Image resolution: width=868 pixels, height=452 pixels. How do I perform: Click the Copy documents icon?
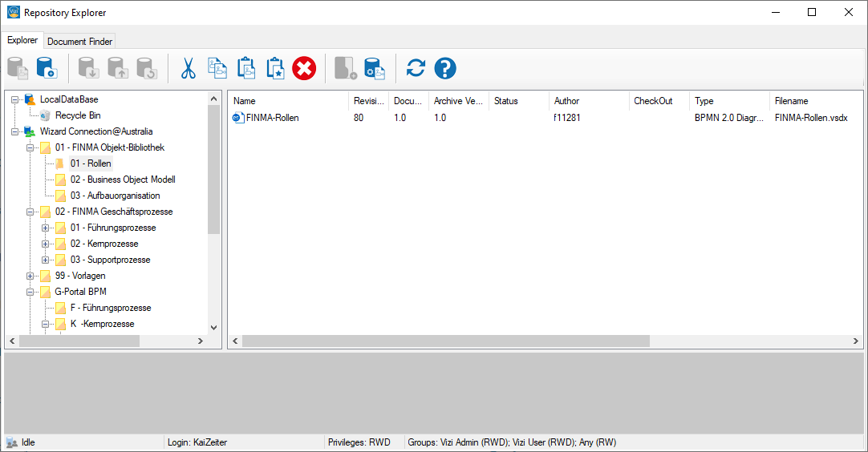(x=217, y=68)
